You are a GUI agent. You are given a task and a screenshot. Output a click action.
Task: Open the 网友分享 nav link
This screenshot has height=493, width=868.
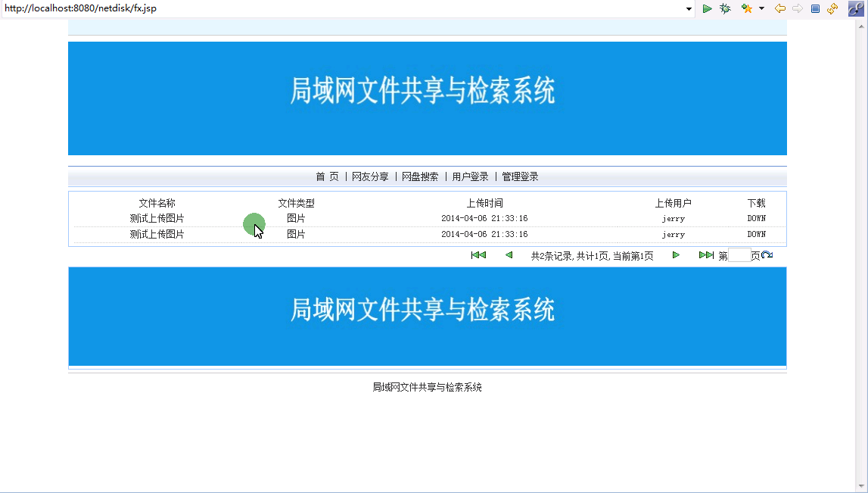(370, 176)
